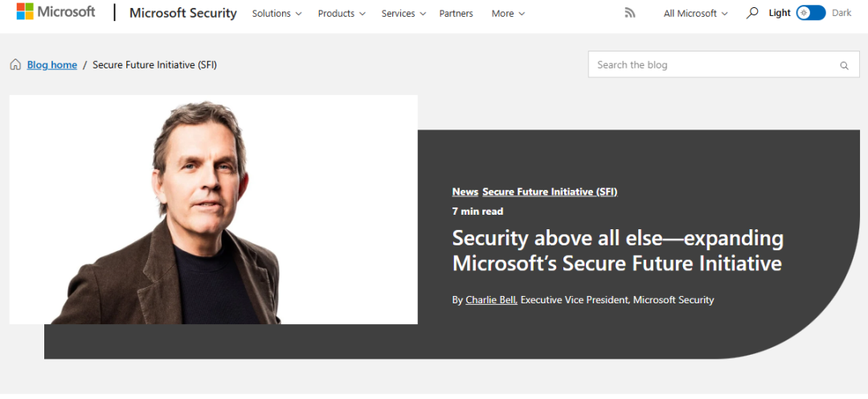Select the Light theme label
This screenshot has width=868, height=399.
click(x=780, y=13)
